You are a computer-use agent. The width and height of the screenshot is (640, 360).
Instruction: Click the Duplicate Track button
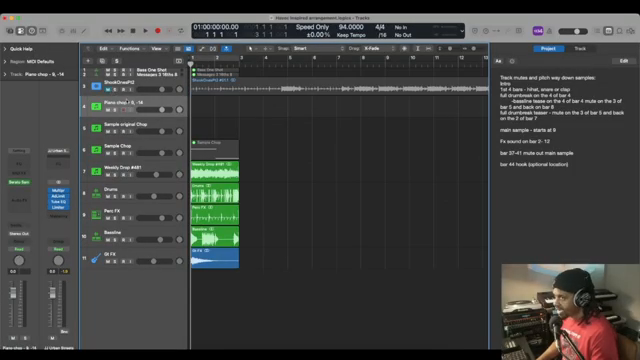[102, 61]
